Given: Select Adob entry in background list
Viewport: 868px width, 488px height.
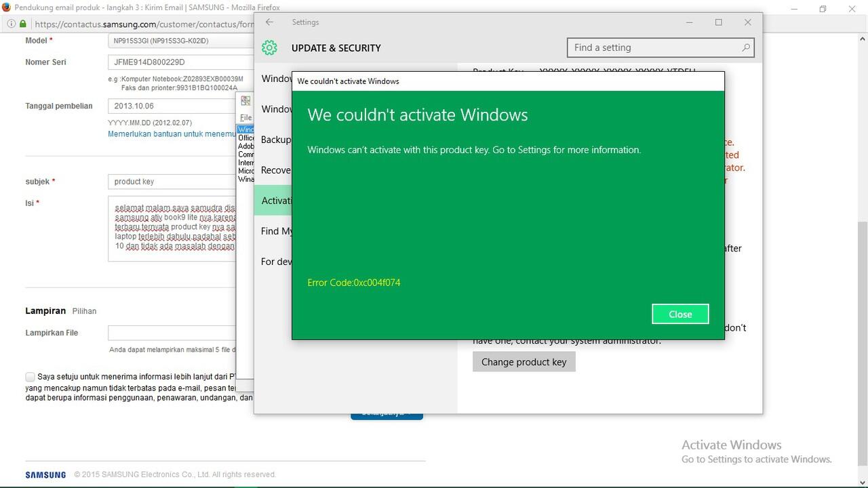Looking at the screenshot, I should click(245, 146).
